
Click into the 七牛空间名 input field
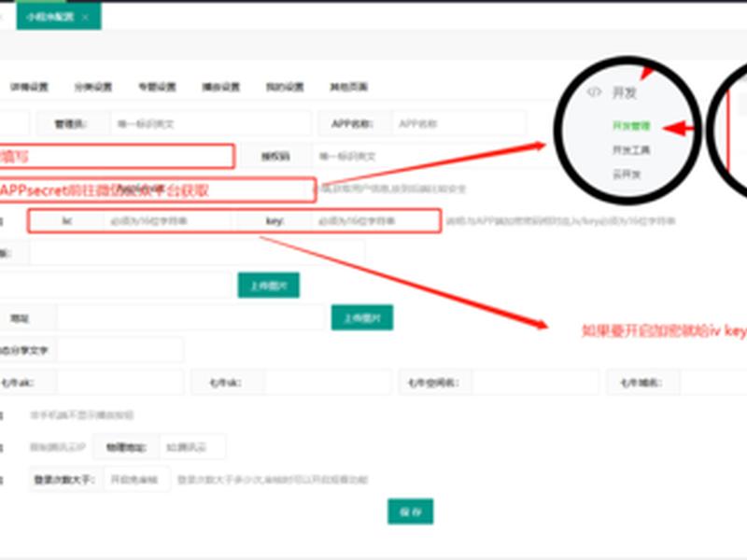[x=535, y=383]
